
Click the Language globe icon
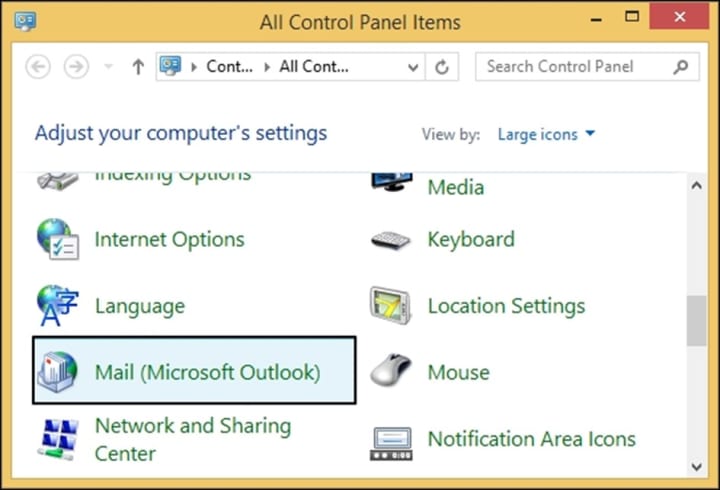[58, 306]
